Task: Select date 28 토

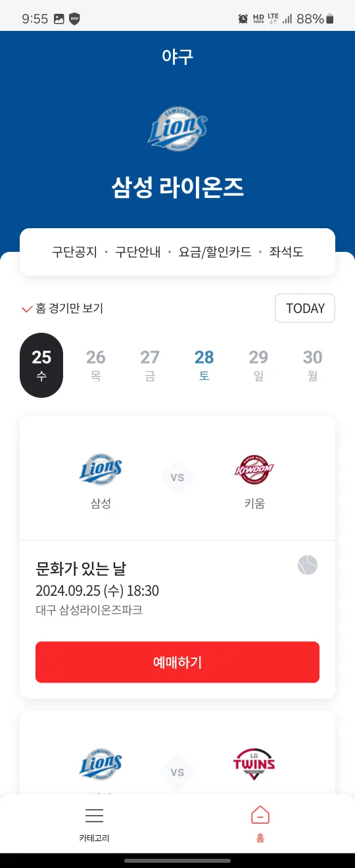Action: click(x=204, y=366)
